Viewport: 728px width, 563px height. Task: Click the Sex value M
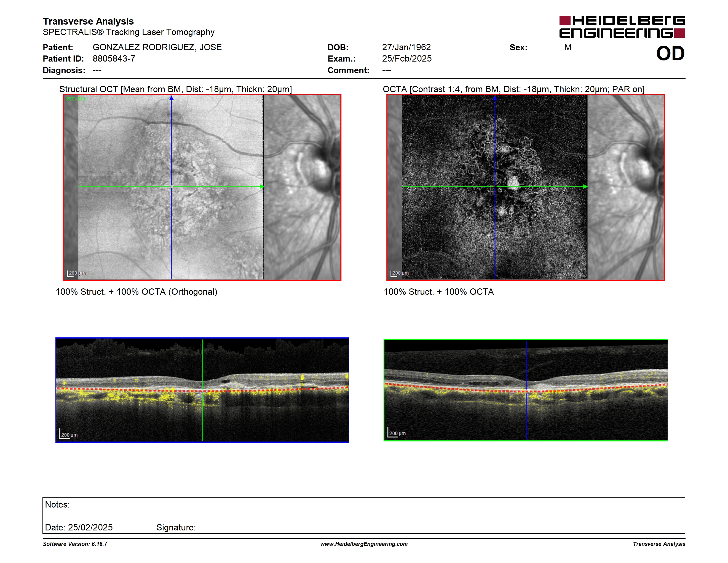click(x=568, y=47)
